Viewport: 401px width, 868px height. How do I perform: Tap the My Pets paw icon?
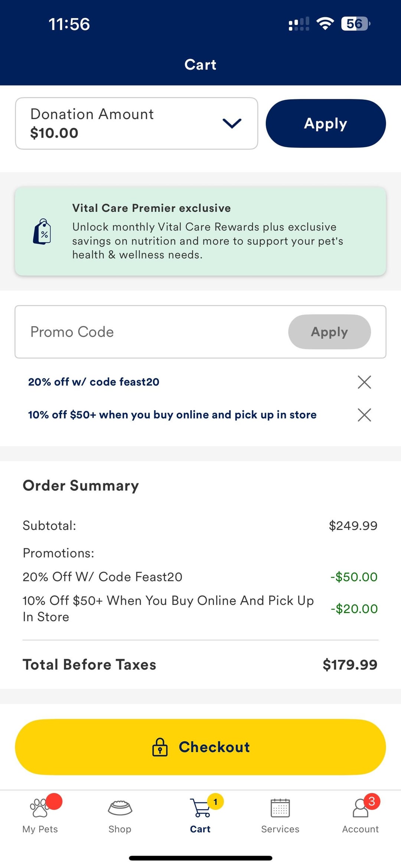[x=39, y=808]
